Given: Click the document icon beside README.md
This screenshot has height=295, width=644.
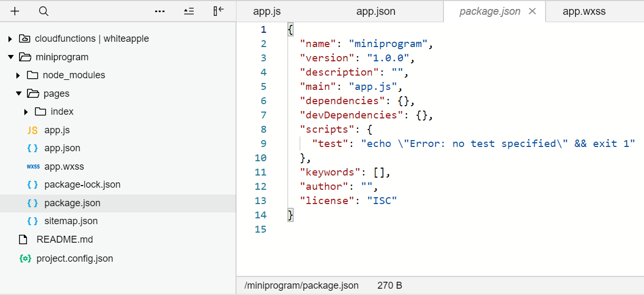Looking at the screenshot, I should tap(23, 239).
